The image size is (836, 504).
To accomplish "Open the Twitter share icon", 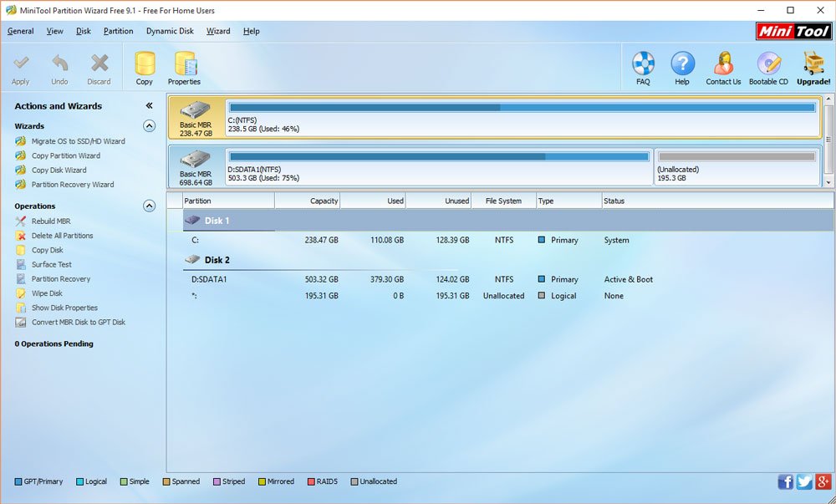I will pyautogui.click(x=804, y=481).
